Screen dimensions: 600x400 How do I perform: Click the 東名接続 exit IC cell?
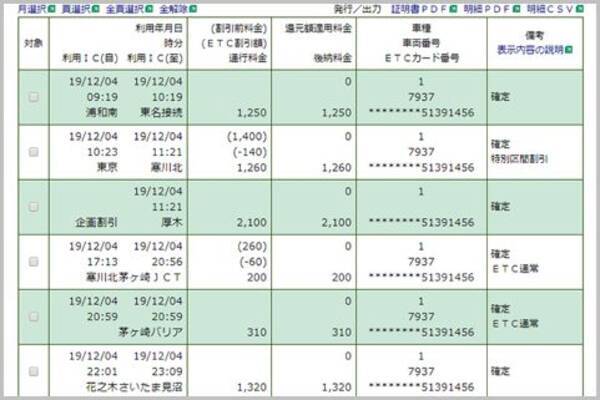click(161, 113)
